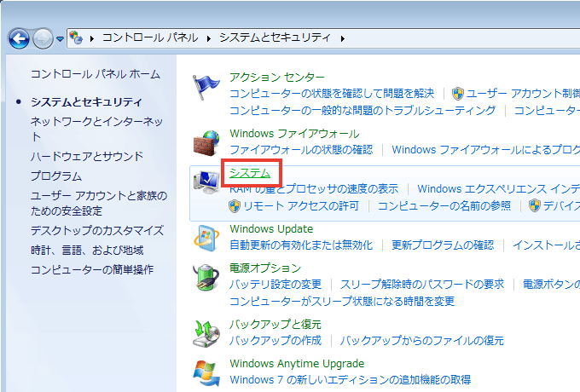Image resolution: width=580 pixels, height=392 pixels.
Task: Click the Windows Update icon
Action: click(206, 239)
